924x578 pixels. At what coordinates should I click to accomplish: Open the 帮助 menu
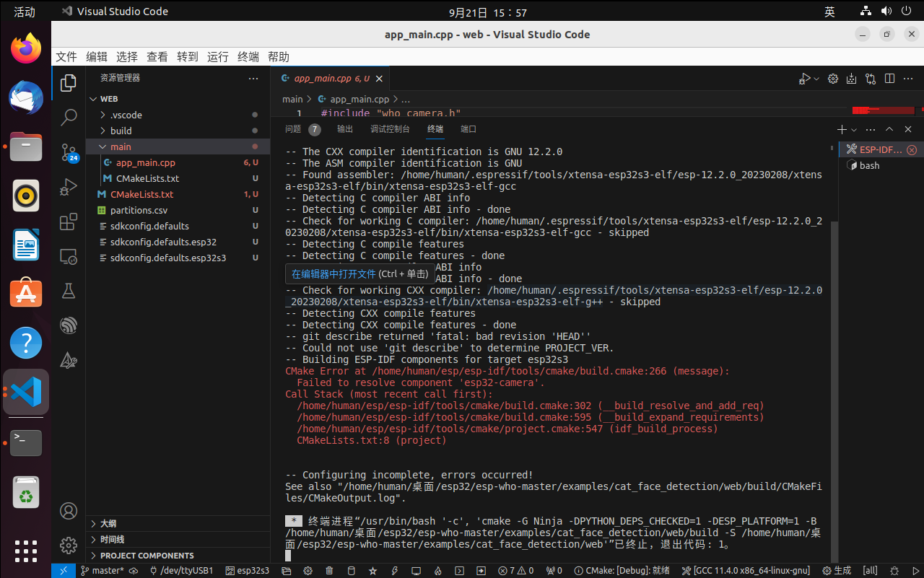279,57
